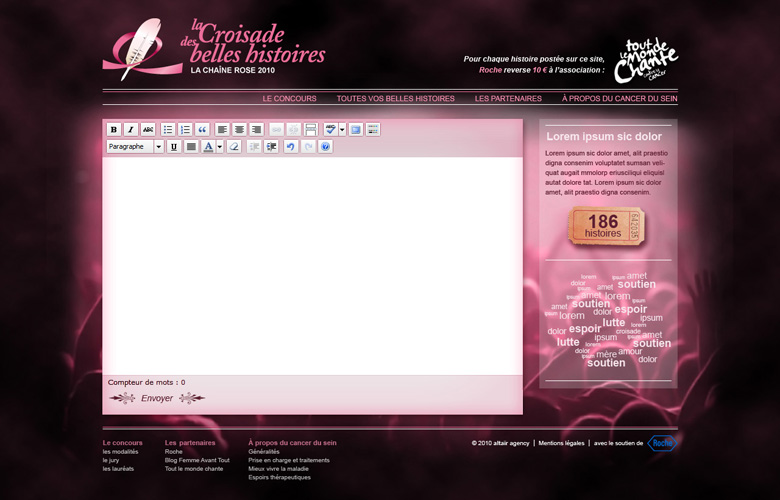Click inside the white story text area
The height and width of the screenshot is (500, 780).
coord(312,266)
